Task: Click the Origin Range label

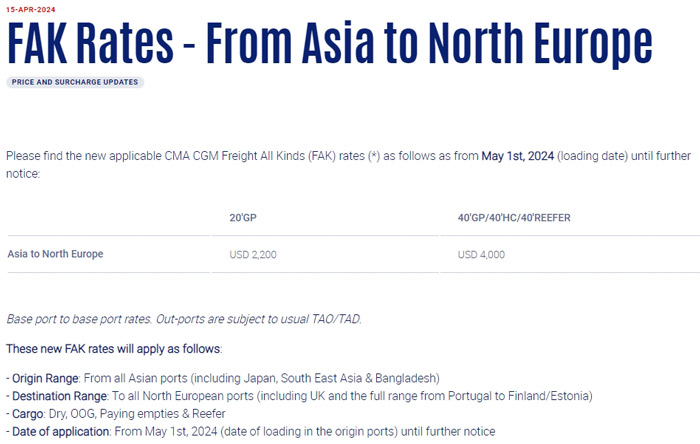Action: (x=45, y=378)
